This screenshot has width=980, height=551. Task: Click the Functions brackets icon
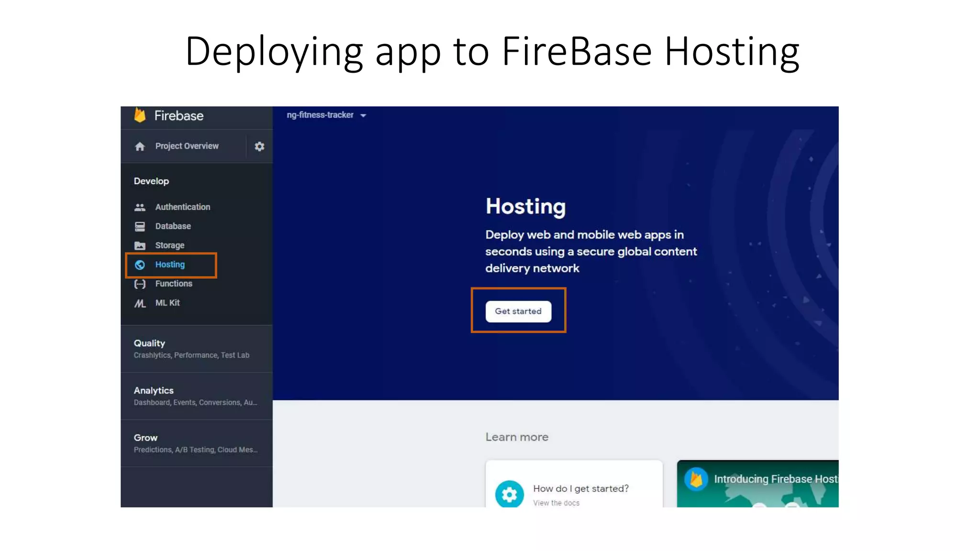[140, 284]
